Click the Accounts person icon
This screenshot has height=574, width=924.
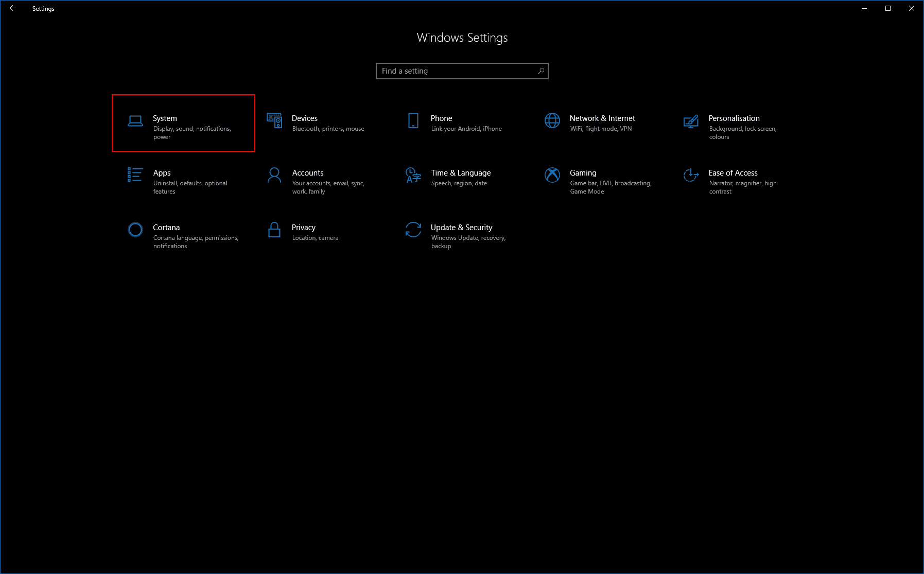(274, 176)
